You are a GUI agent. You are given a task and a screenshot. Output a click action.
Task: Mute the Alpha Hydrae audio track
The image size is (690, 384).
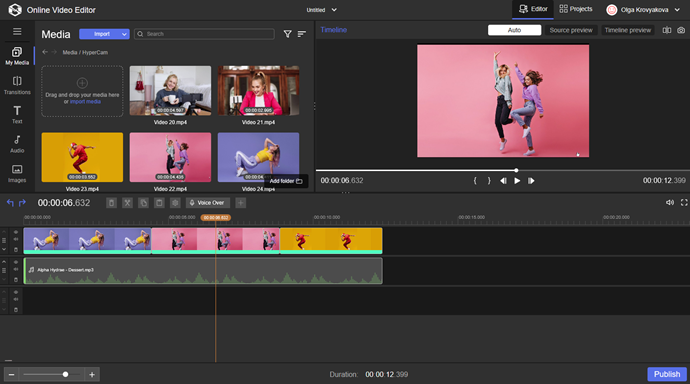click(16, 270)
